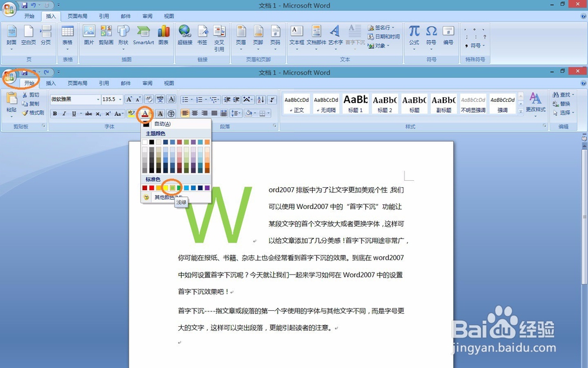
Task: Click the 交叉引用 cross-reference icon
Action: (x=219, y=38)
